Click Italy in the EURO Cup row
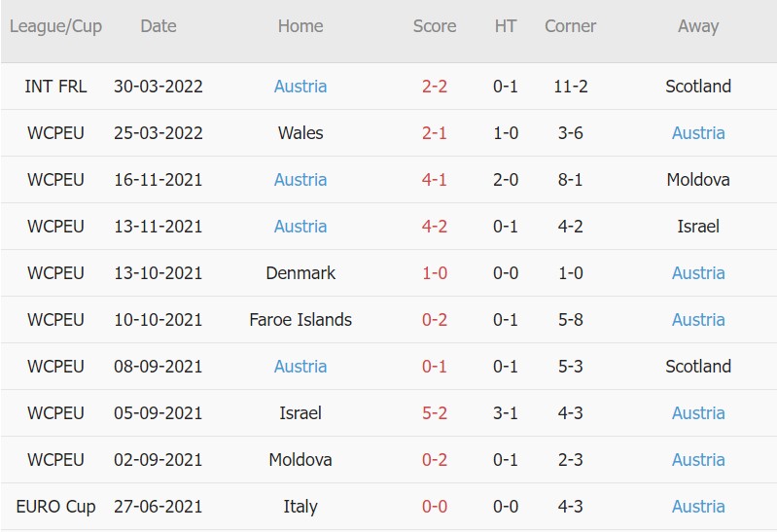Screen dimensions: 777x532 point(300,507)
